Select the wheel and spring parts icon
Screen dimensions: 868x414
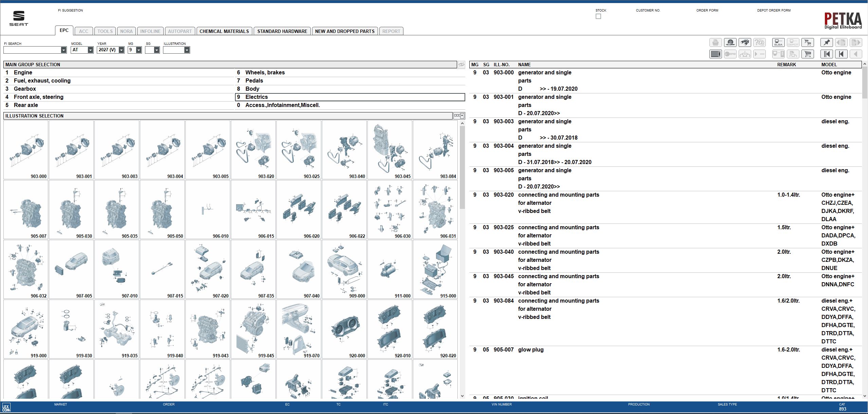pos(730,42)
